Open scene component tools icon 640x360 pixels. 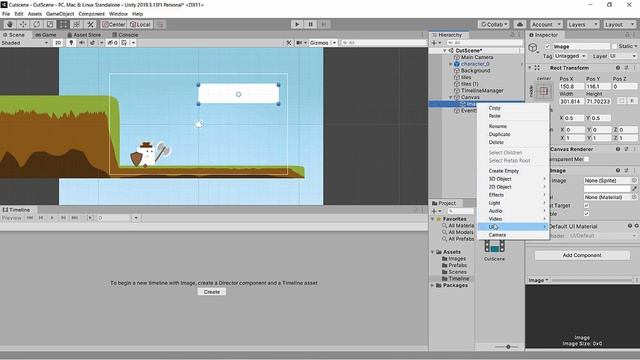pos(289,43)
